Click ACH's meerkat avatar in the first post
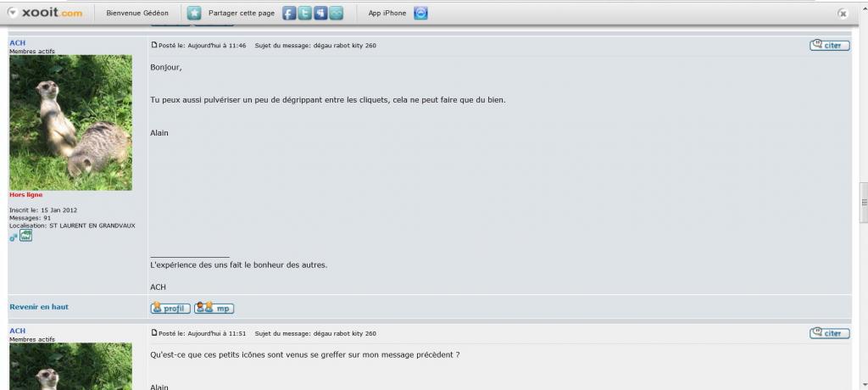868x390 pixels. [71, 122]
